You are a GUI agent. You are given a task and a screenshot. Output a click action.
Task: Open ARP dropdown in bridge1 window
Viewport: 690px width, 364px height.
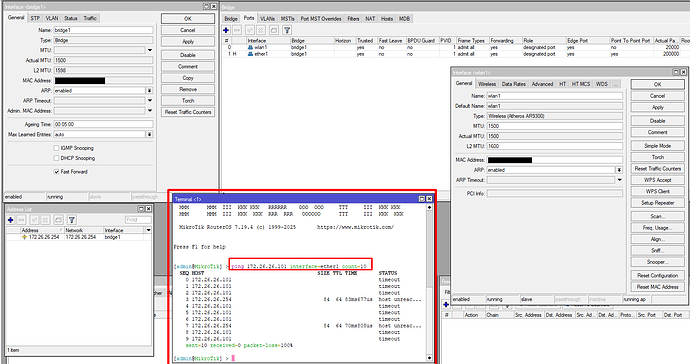[150, 91]
